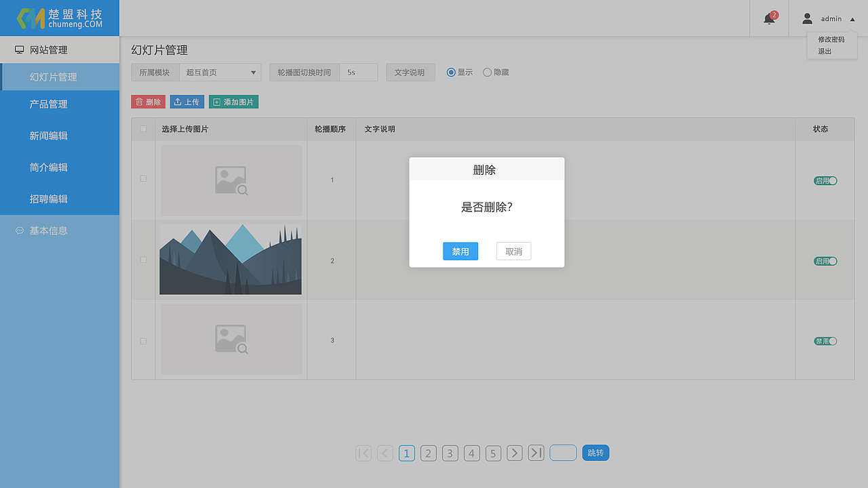Viewport: 868px width, 488px height.
Task: Check the checkbox for slide row 3
Action: (143, 341)
